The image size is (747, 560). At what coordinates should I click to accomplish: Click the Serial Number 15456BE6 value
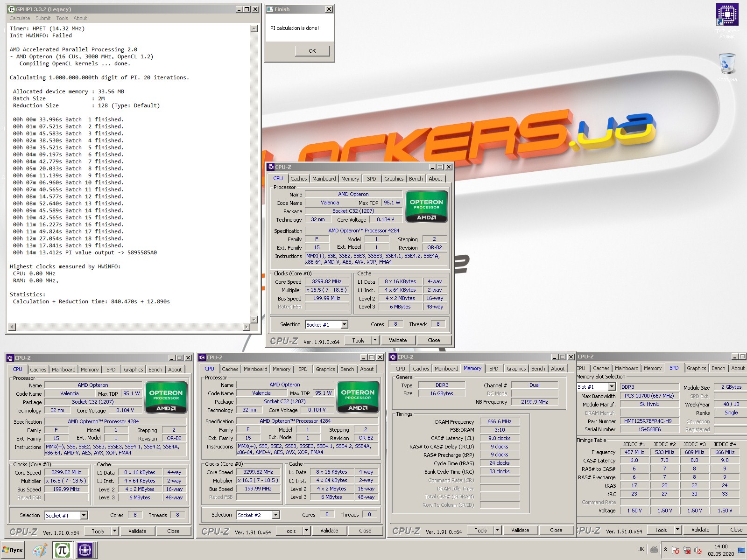click(x=649, y=429)
